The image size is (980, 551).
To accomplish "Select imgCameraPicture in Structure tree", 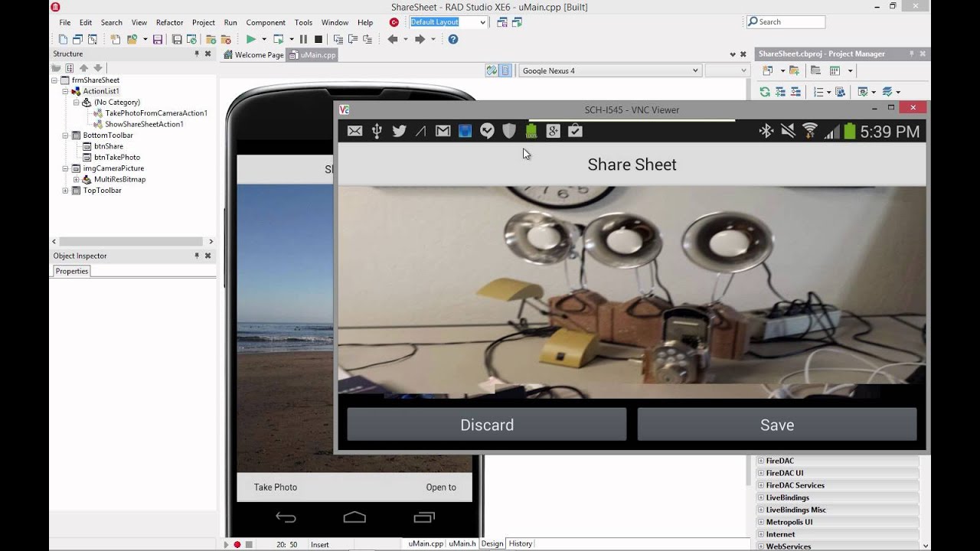I will 113,168.
